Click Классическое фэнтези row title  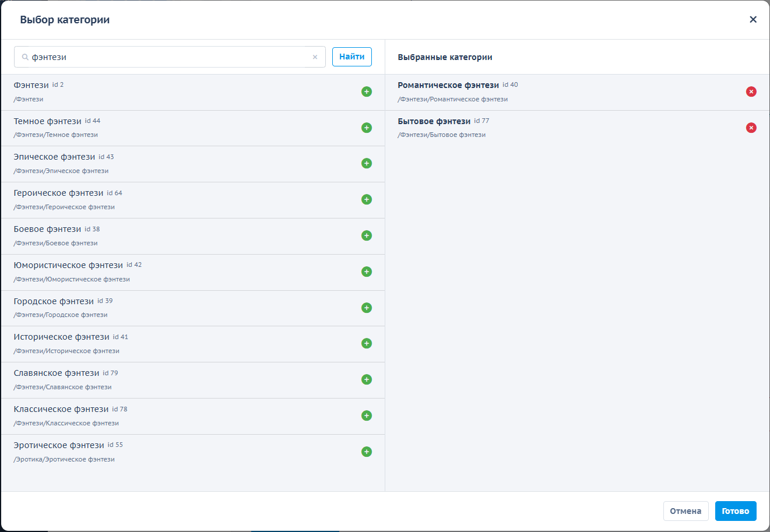click(61, 410)
